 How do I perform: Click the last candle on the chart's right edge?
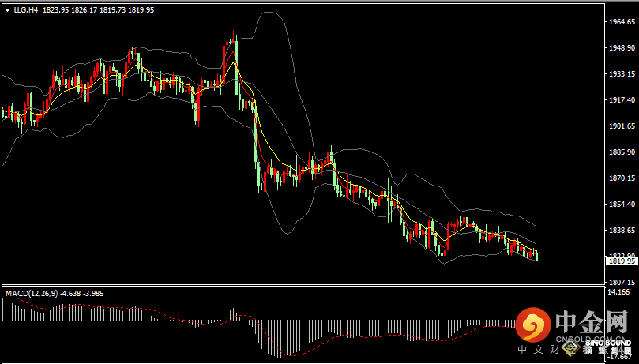pos(536,255)
